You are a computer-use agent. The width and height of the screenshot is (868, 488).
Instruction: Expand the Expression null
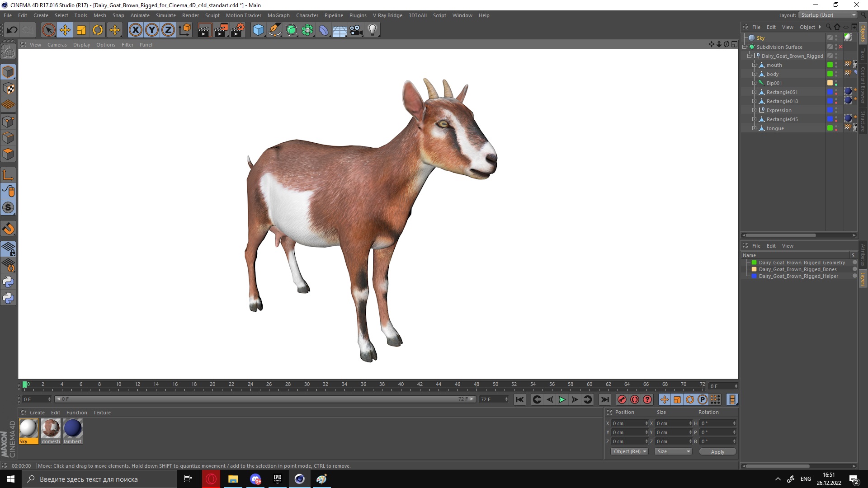(754, 110)
